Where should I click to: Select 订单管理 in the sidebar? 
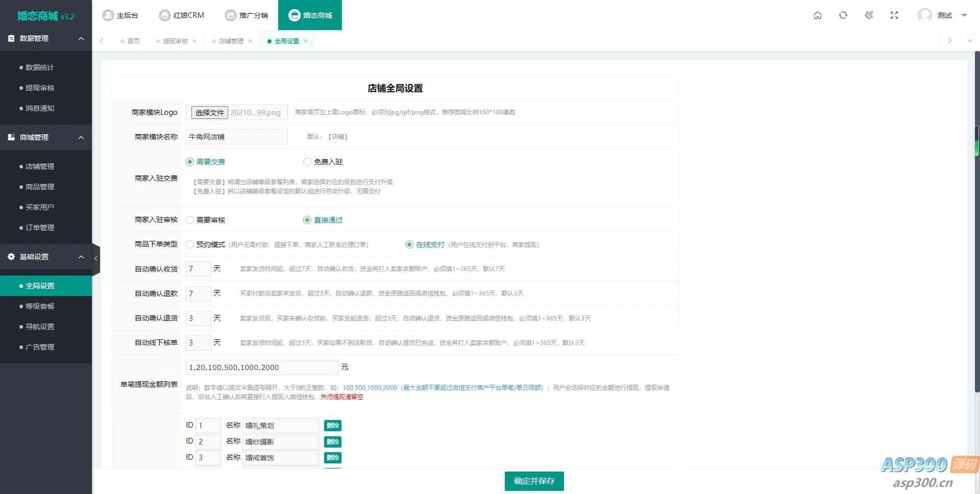coord(40,228)
